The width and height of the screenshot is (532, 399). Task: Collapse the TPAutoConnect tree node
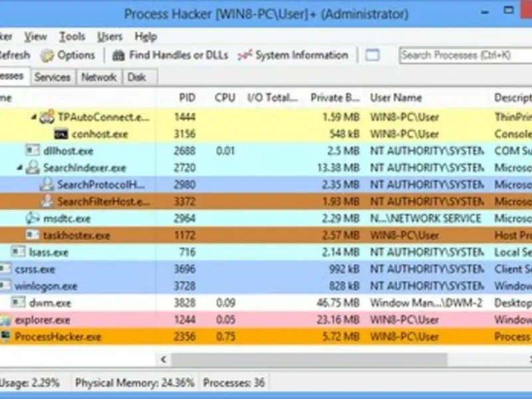click(34, 117)
